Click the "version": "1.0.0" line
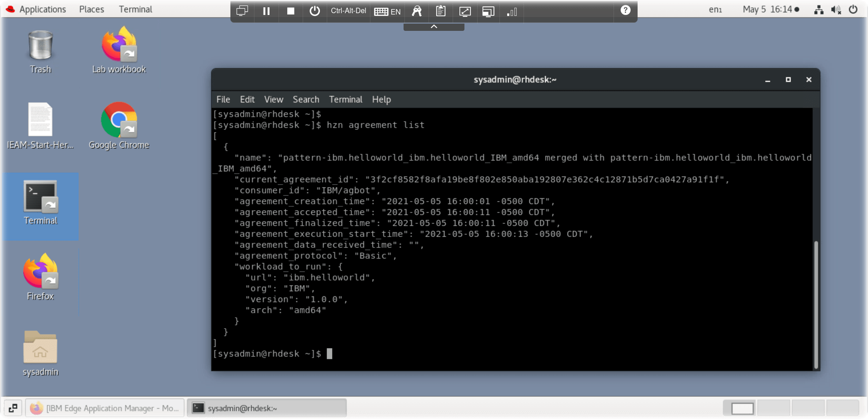868x419 pixels. 296,299
